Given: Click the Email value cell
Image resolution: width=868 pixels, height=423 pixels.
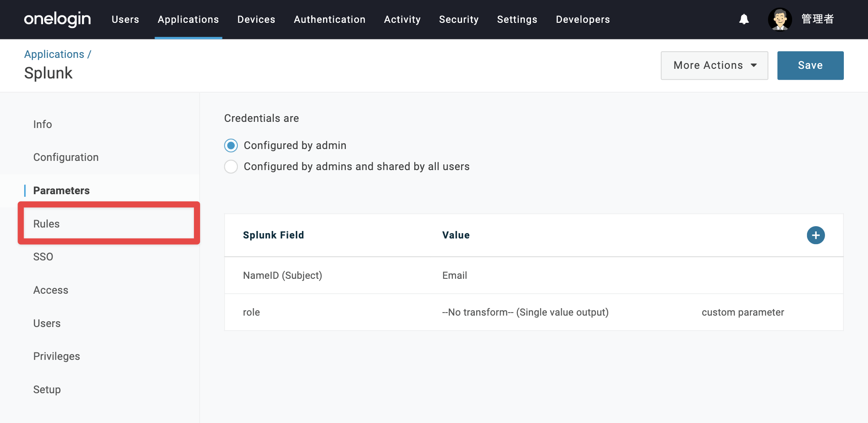Looking at the screenshot, I should tap(455, 275).
